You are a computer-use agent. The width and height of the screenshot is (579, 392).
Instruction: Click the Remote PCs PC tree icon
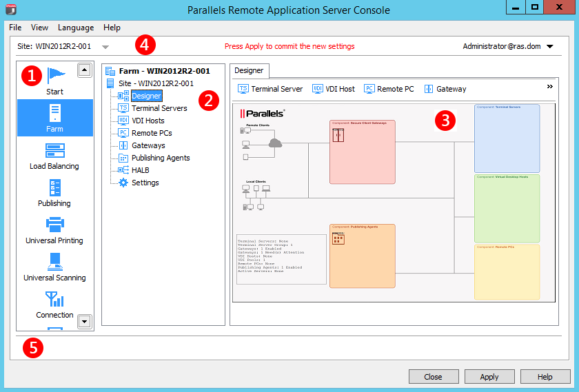tap(123, 133)
